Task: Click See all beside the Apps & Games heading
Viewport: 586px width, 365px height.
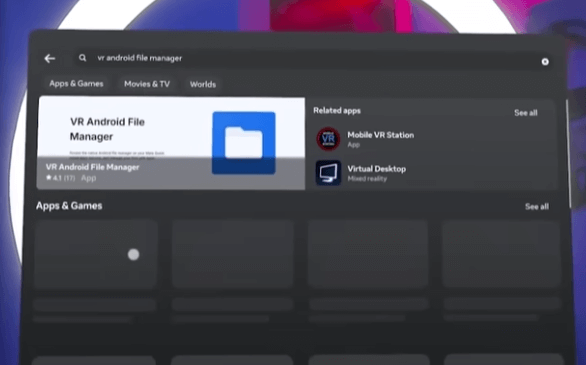Action: (x=537, y=207)
